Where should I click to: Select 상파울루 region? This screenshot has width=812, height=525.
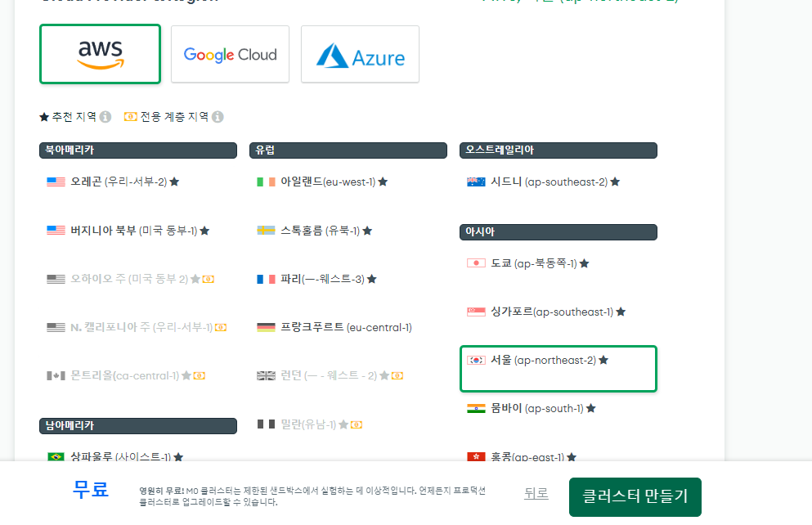(x=115, y=456)
